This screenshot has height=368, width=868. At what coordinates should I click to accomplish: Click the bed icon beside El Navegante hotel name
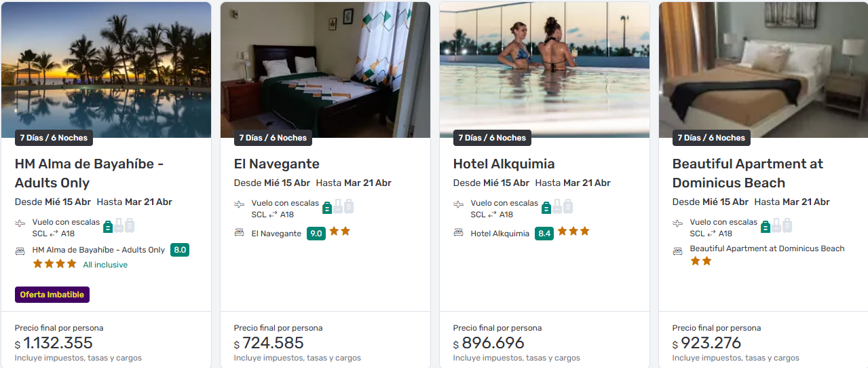point(239,232)
